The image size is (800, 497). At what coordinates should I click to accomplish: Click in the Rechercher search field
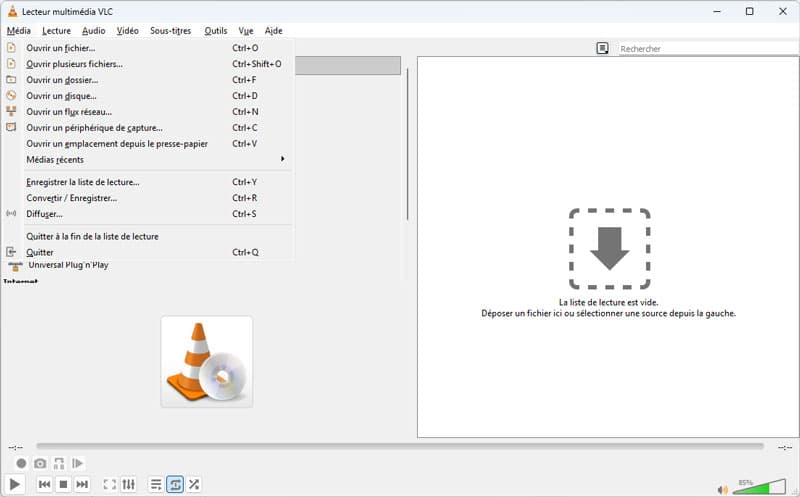coord(700,48)
